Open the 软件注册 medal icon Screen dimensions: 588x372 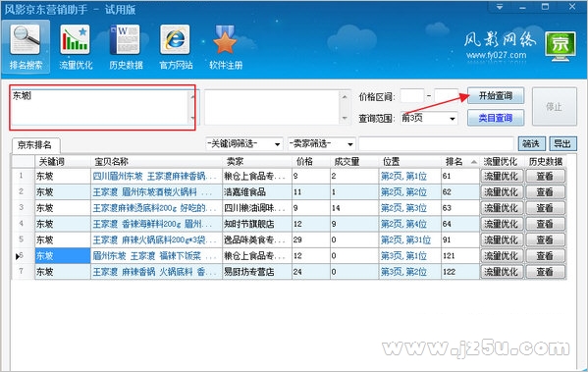(x=226, y=46)
